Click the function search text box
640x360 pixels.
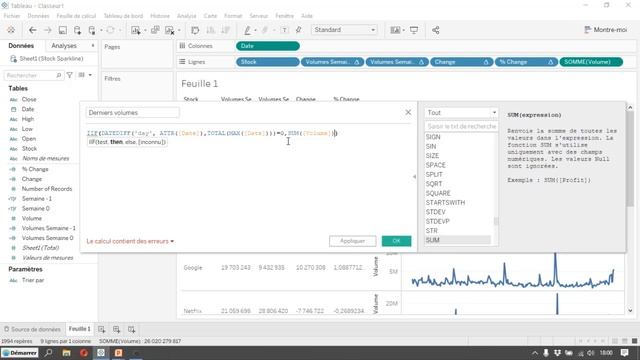[461, 127]
